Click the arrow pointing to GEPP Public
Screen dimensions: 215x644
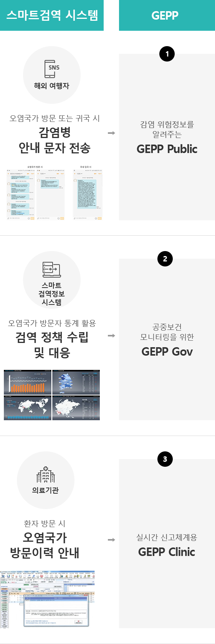click(111, 133)
